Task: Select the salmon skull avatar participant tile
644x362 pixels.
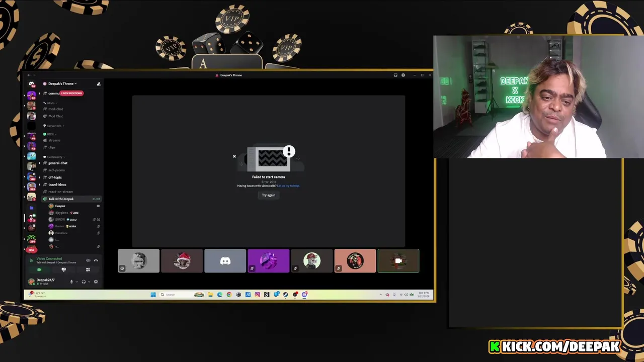Action: tap(355, 261)
